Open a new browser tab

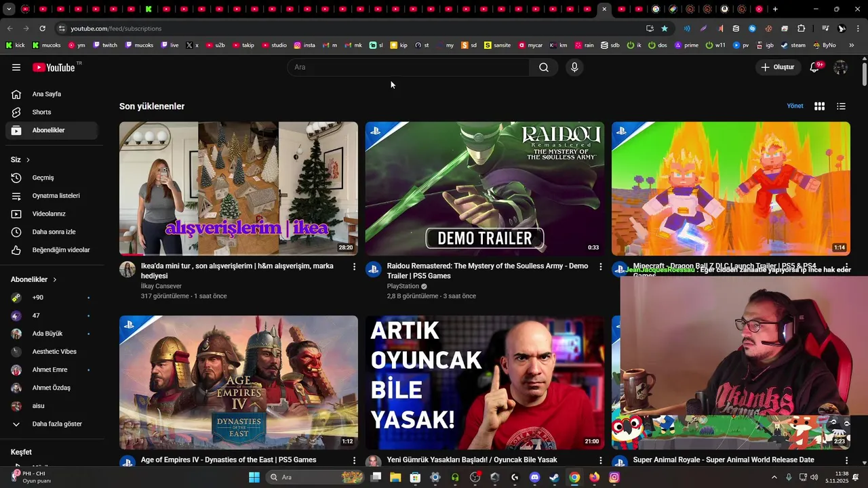pyautogui.click(x=775, y=9)
